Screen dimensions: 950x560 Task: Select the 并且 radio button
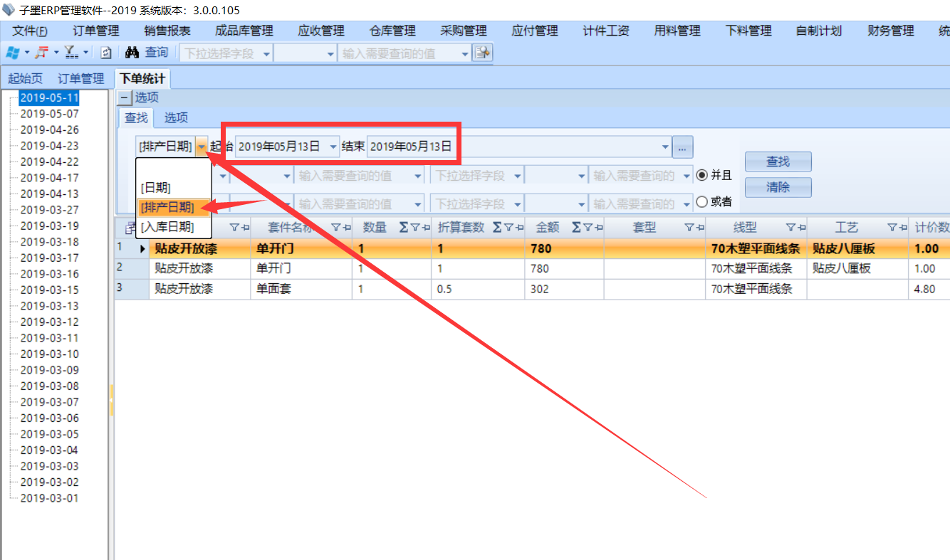click(x=702, y=175)
